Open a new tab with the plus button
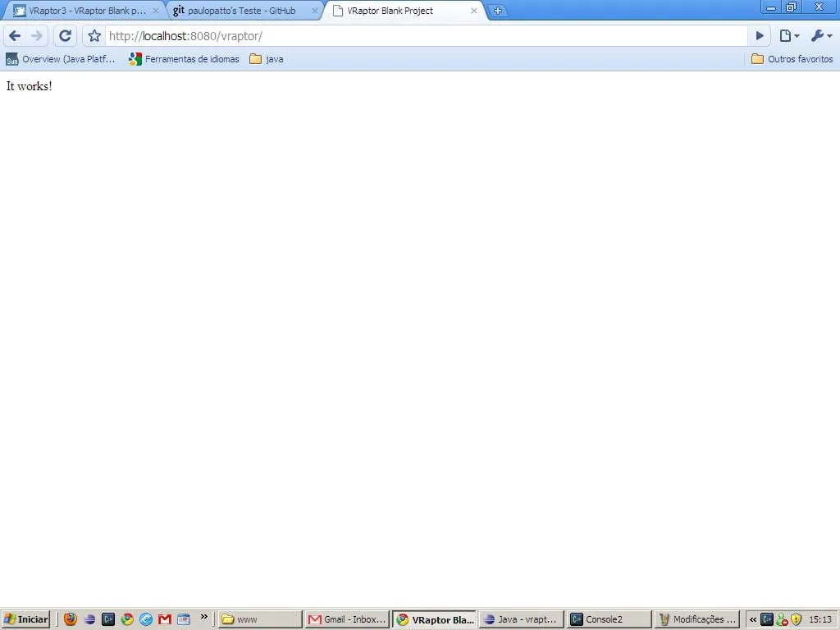Image resolution: width=840 pixels, height=630 pixels. pos(498,10)
